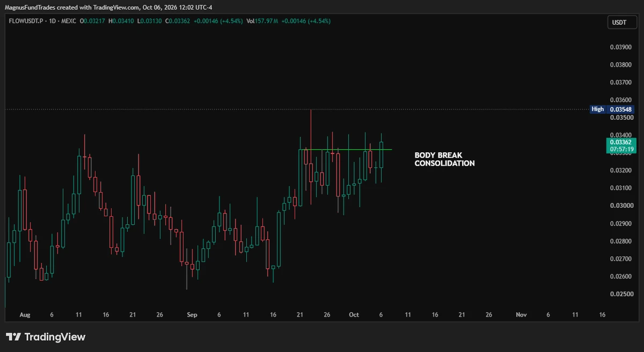Click the 0.02800 price axis label

click(620, 241)
